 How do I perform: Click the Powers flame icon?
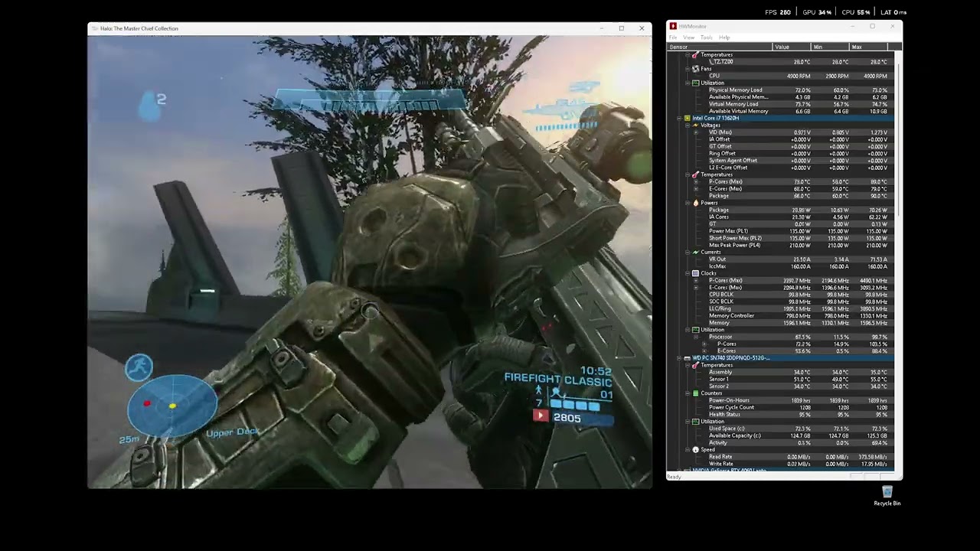695,203
